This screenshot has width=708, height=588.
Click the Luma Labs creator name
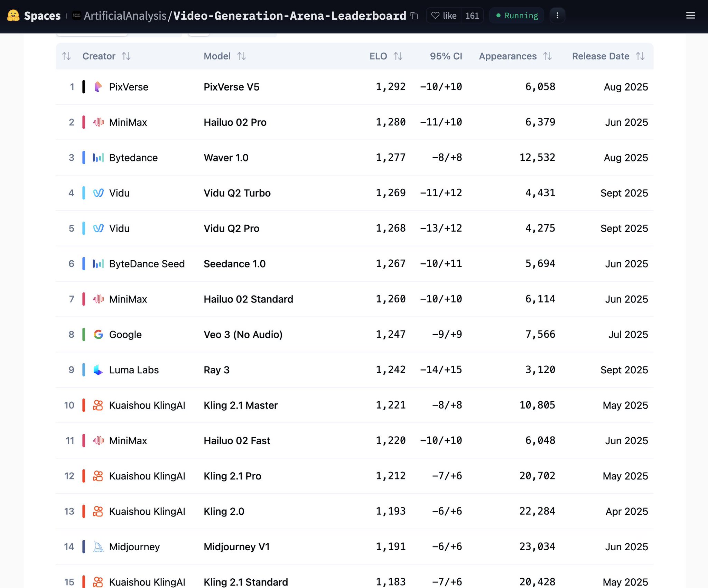click(134, 370)
